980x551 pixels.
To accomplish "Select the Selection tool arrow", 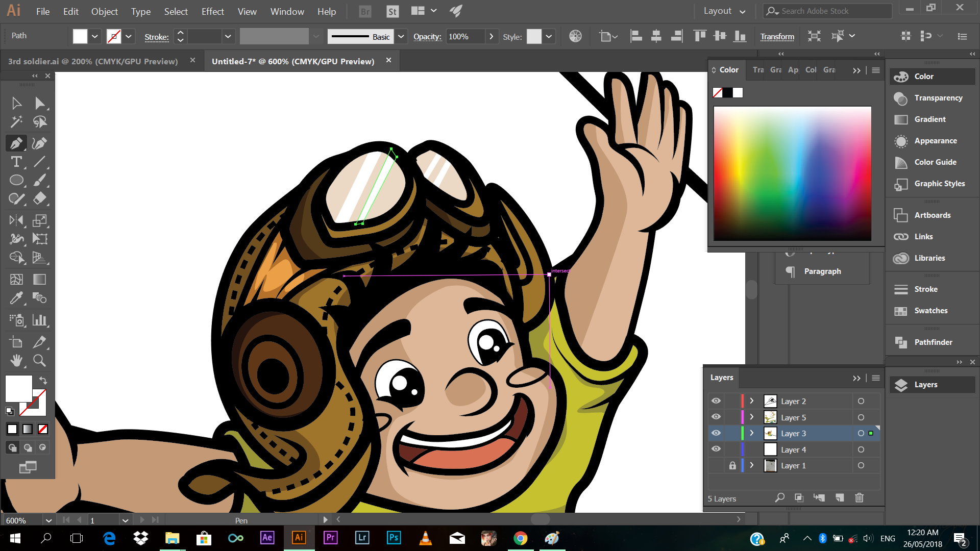I will [x=16, y=104].
